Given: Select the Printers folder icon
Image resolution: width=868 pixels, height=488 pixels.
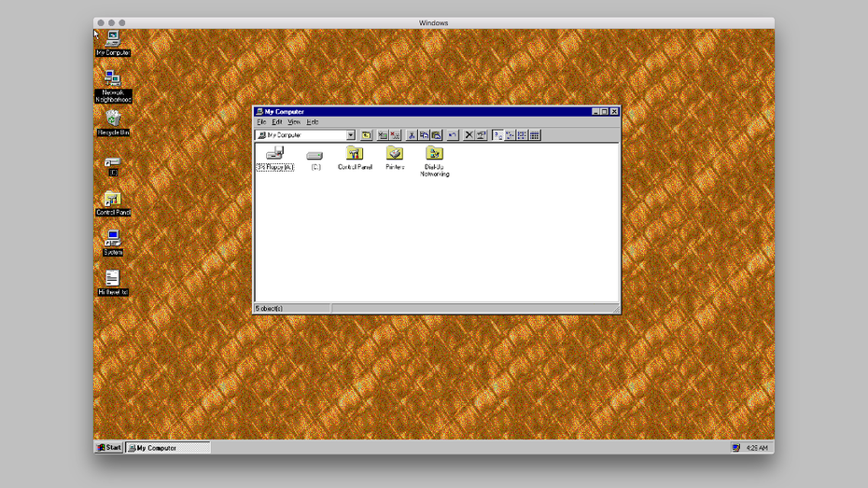Looking at the screenshot, I should click(395, 159).
